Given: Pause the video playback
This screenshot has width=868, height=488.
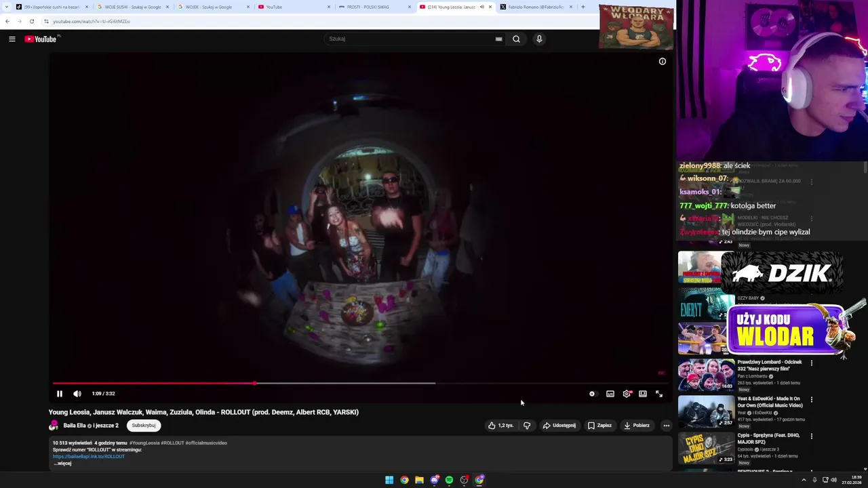Looking at the screenshot, I should [60, 394].
